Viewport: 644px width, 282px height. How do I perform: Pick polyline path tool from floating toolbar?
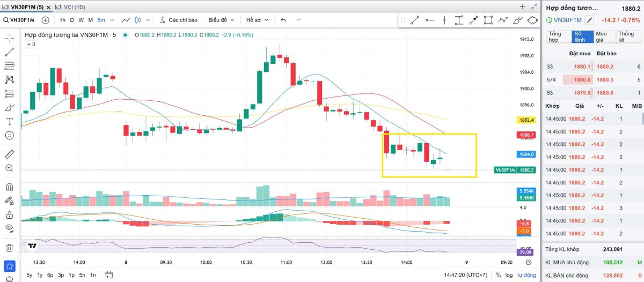(503, 20)
